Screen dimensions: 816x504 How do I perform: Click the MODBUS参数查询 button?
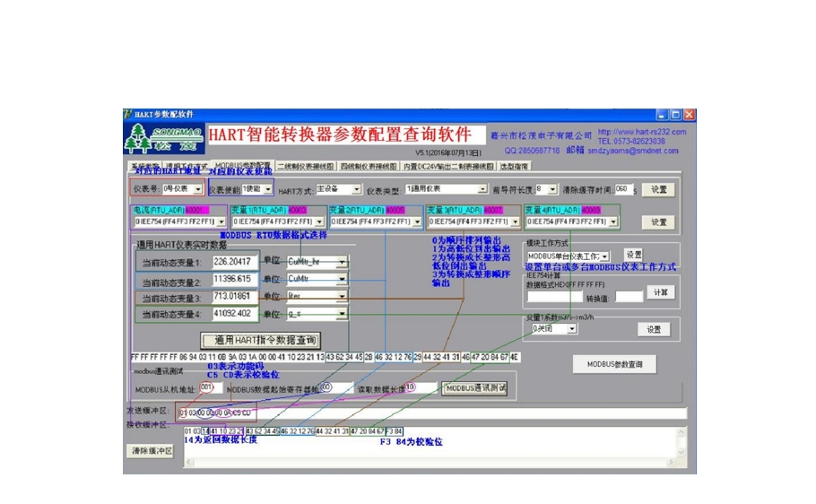pyautogui.click(x=614, y=364)
